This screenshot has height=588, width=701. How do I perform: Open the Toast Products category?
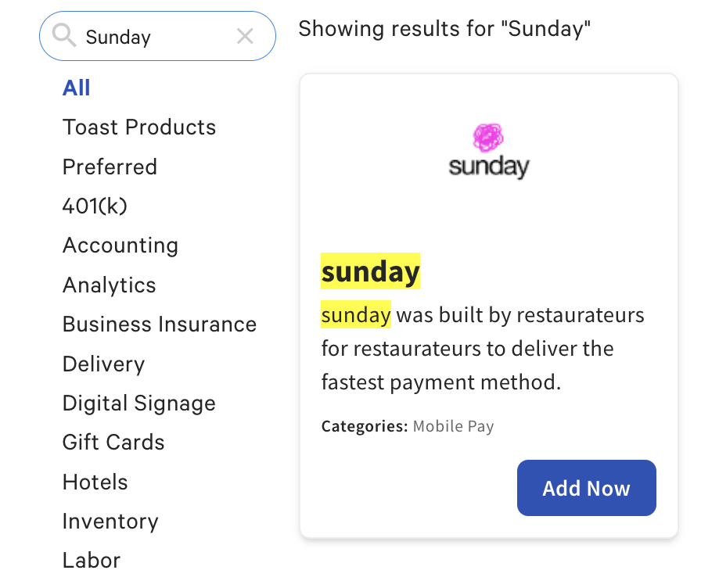pos(139,127)
